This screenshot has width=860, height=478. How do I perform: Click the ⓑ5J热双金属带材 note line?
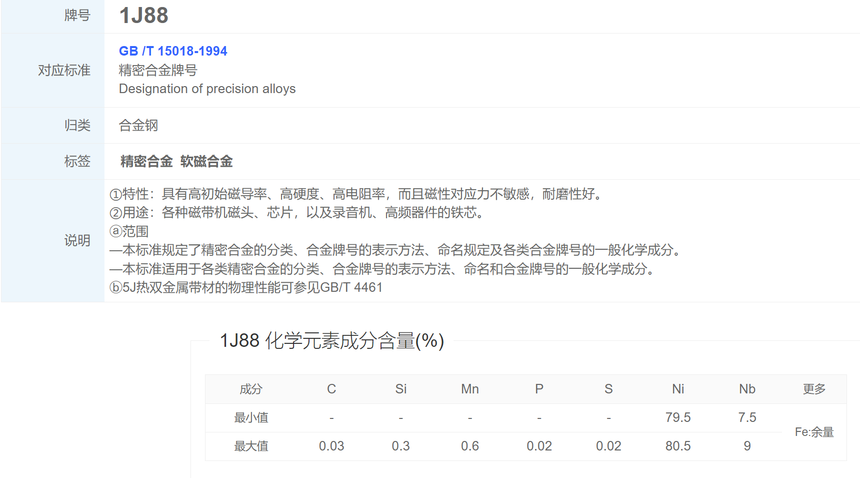(246, 287)
